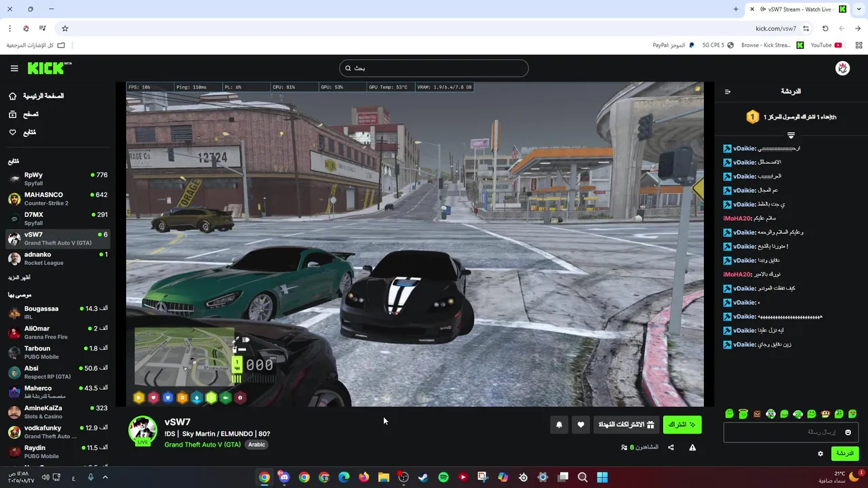This screenshot has width=868, height=488.
Task: Open Browse - Kick Stream bookmark
Action: pyautogui.click(x=772, y=45)
